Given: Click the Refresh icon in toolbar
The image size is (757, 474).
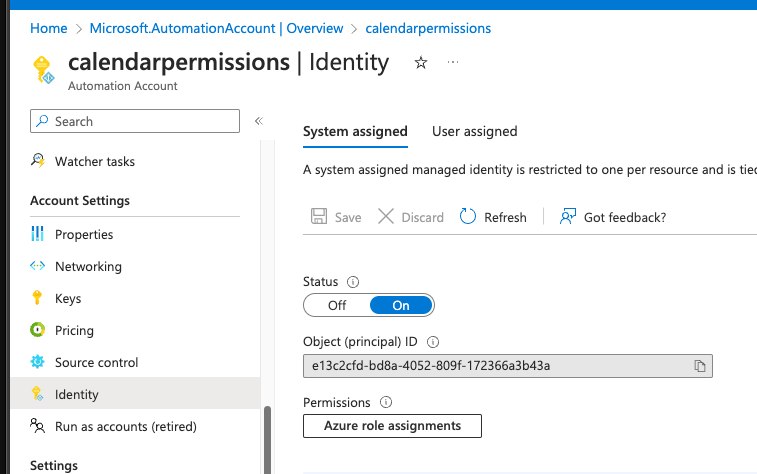Looking at the screenshot, I should click(x=468, y=217).
